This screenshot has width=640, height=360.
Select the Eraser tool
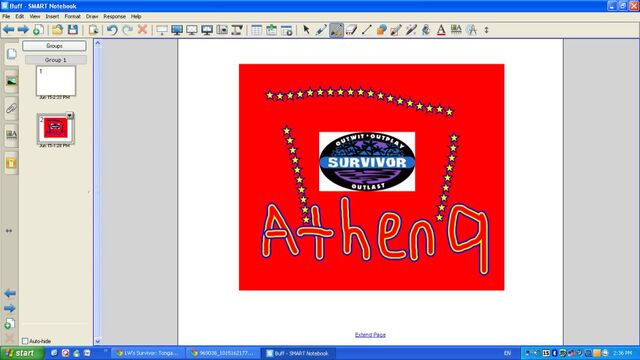point(351,29)
